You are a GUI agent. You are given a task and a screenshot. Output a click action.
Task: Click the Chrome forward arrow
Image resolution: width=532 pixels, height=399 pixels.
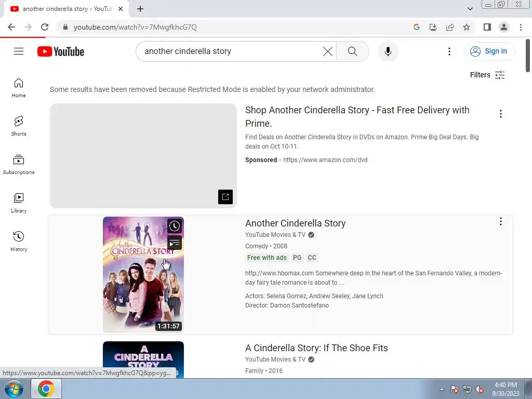coord(28,27)
